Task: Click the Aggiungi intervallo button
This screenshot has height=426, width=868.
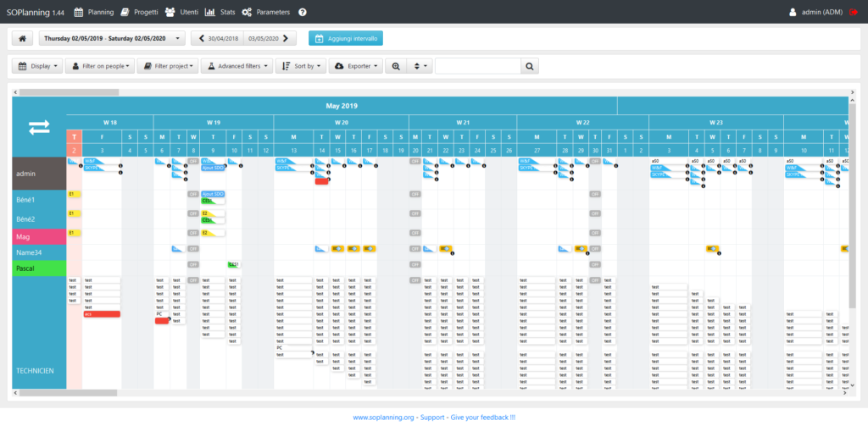Action: click(x=346, y=38)
